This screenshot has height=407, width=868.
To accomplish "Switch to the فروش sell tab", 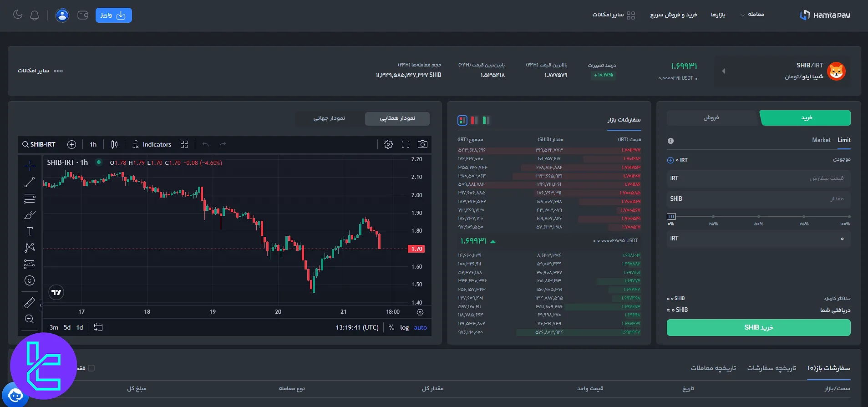I will point(711,118).
